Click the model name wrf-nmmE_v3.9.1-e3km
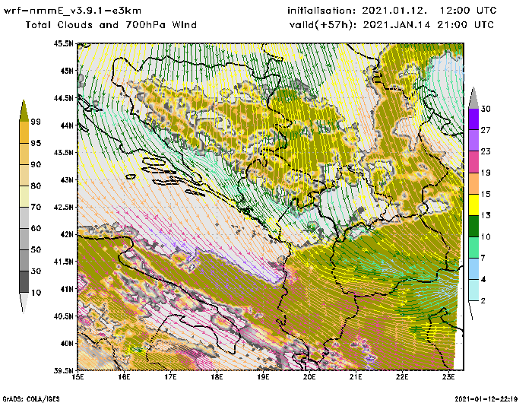Image resolution: width=532 pixels, height=403 pixels. [72, 11]
